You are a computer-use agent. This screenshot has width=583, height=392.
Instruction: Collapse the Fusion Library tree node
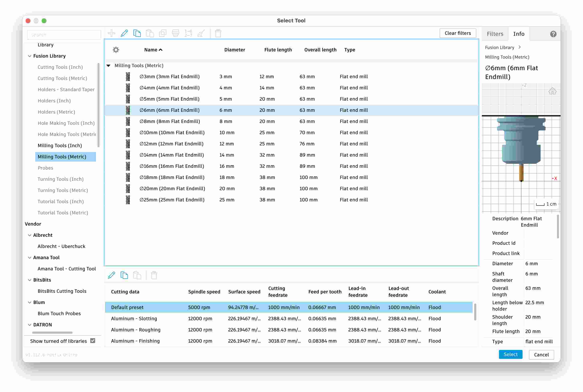point(29,56)
